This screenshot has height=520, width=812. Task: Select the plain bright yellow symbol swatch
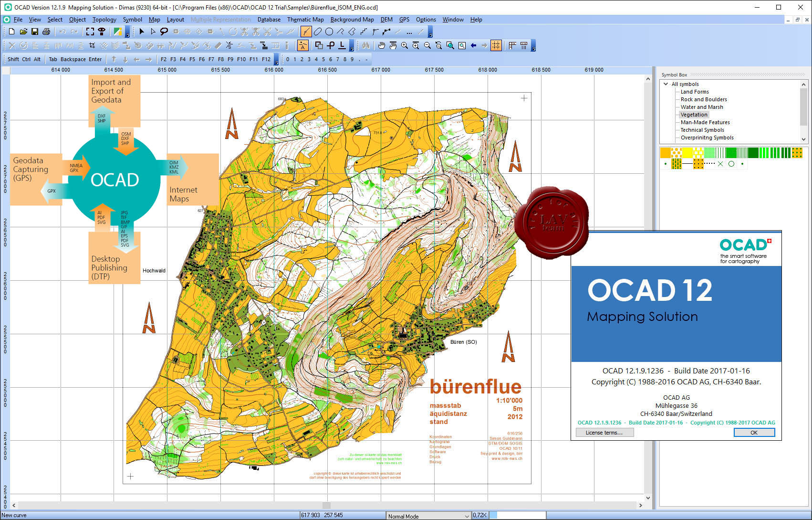[x=687, y=153]
